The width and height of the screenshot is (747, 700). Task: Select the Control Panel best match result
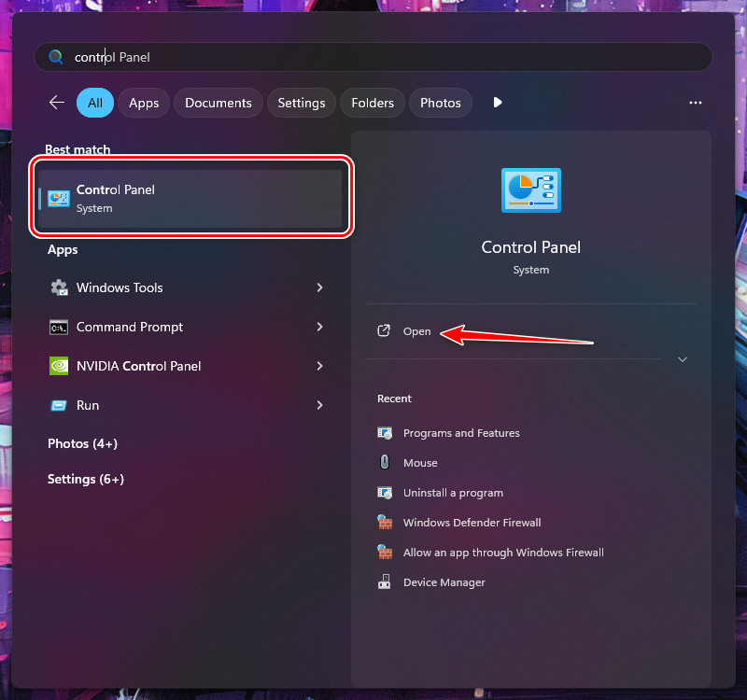[x=190, y=199]
